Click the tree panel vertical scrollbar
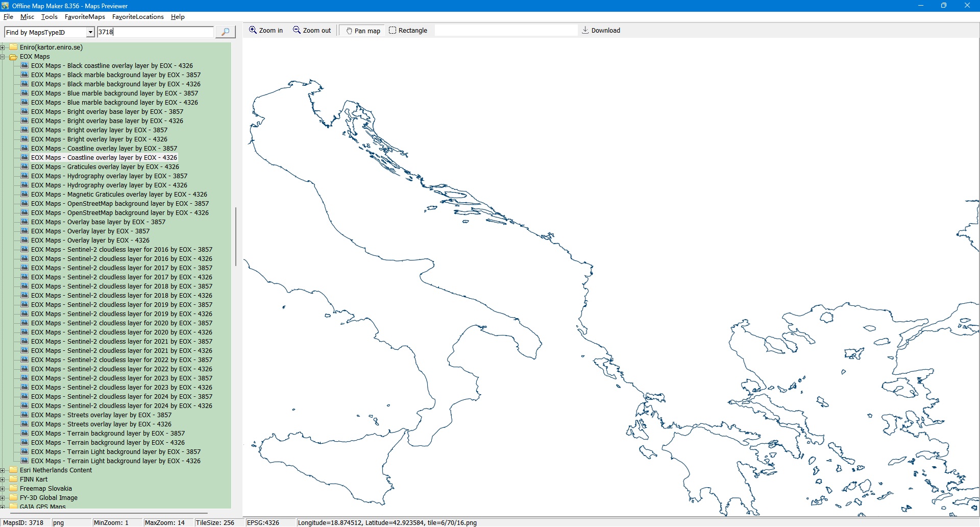The height and width of the screenshot is (527, 980). [235, 236]
